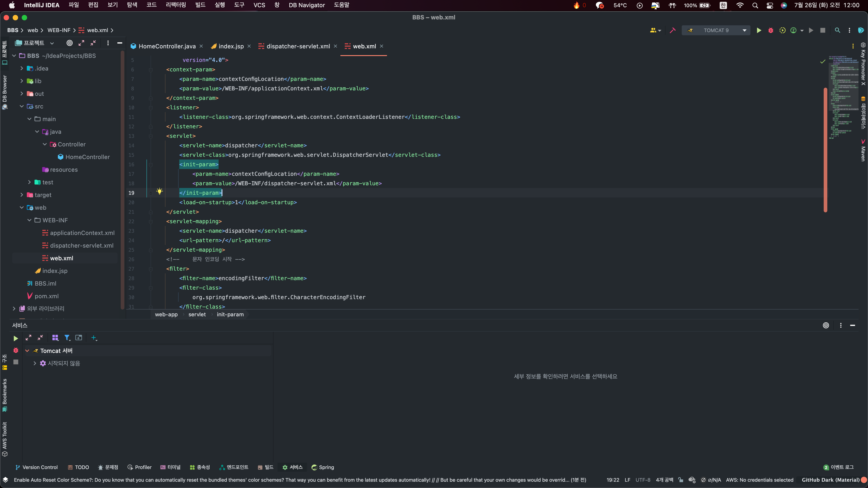This screenshot has height=488, width=868.
Task: Click the Add Service plus icon
Action: (94, 338)
